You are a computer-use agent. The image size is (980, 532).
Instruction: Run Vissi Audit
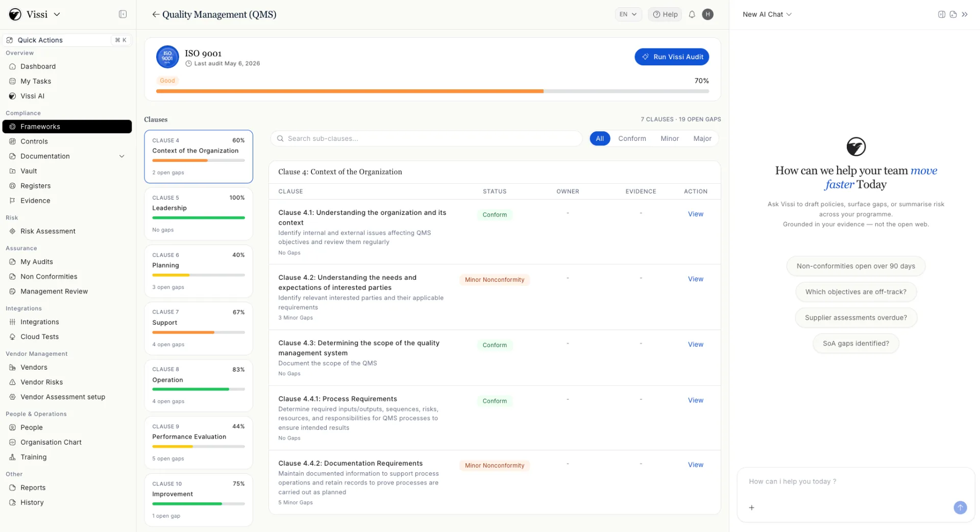coord(672,57)
